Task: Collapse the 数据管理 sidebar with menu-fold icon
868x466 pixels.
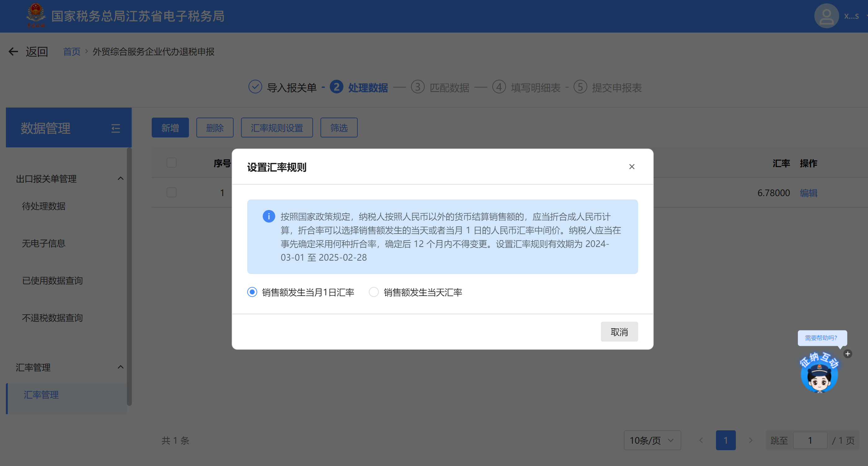Action: point(116,128)
